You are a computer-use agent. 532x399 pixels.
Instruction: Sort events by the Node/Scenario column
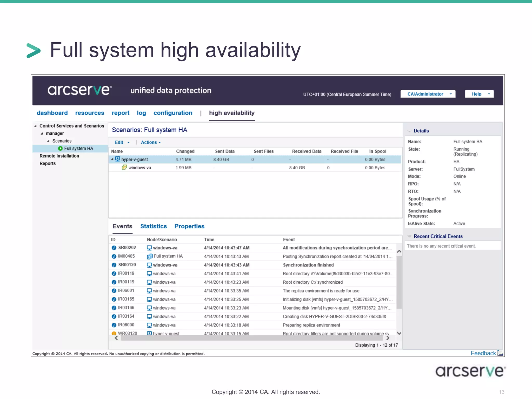(162, 240)
